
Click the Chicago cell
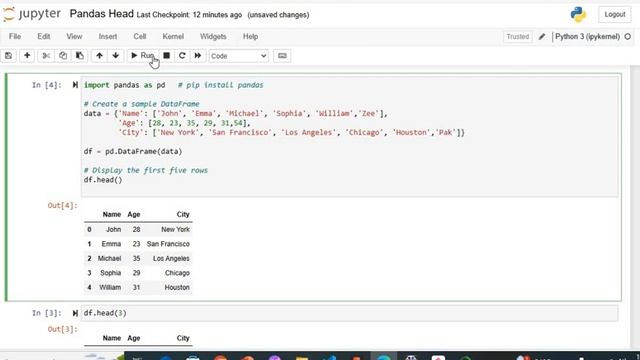177,273
